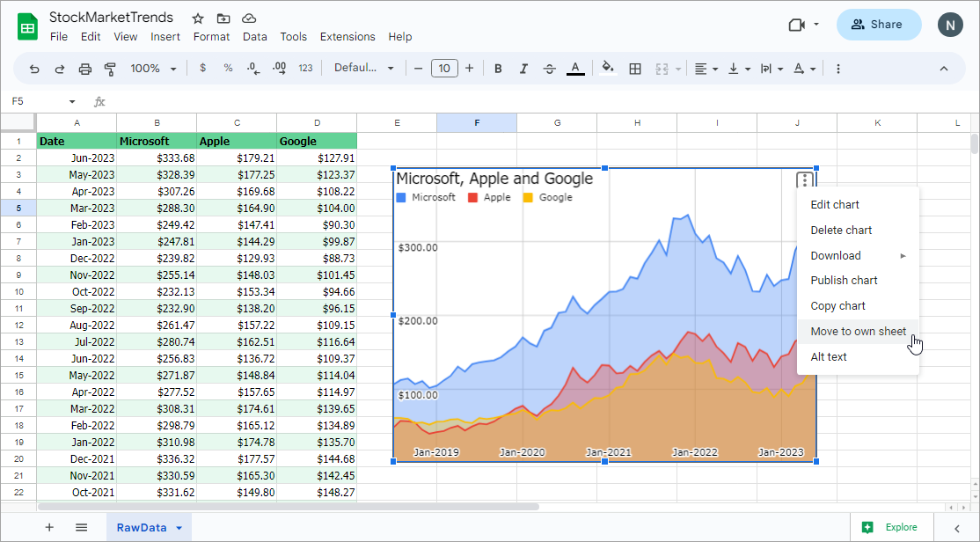Open merge cells dropdown arrow

678,69
